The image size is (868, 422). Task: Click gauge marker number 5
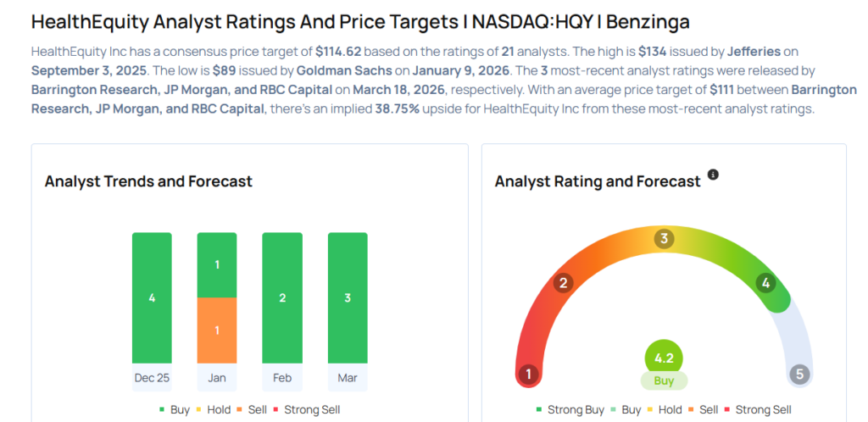coord(798,374)
